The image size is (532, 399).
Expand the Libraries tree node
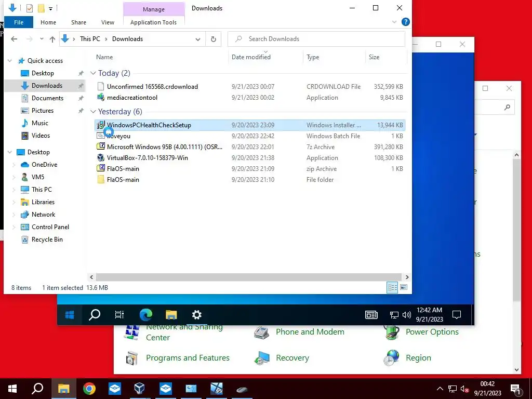coord(14,202)
